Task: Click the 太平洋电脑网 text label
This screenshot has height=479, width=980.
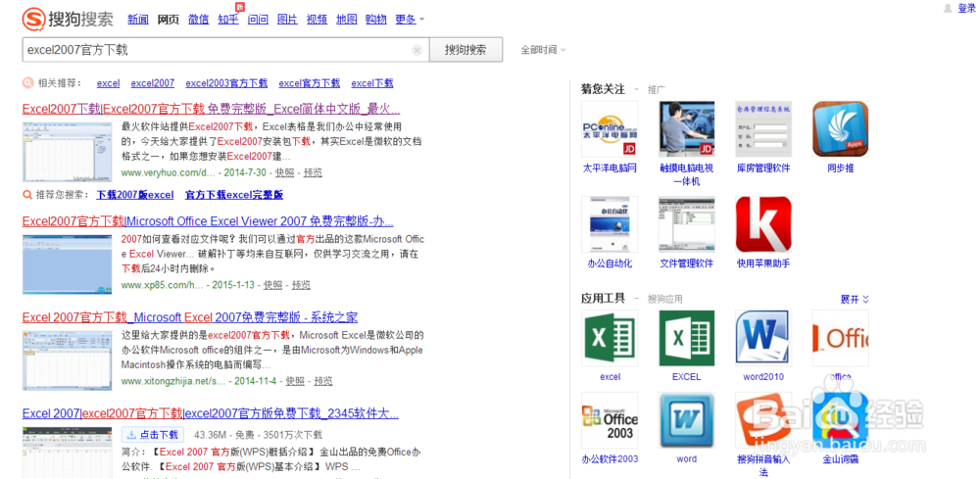Action: (610, 168)
